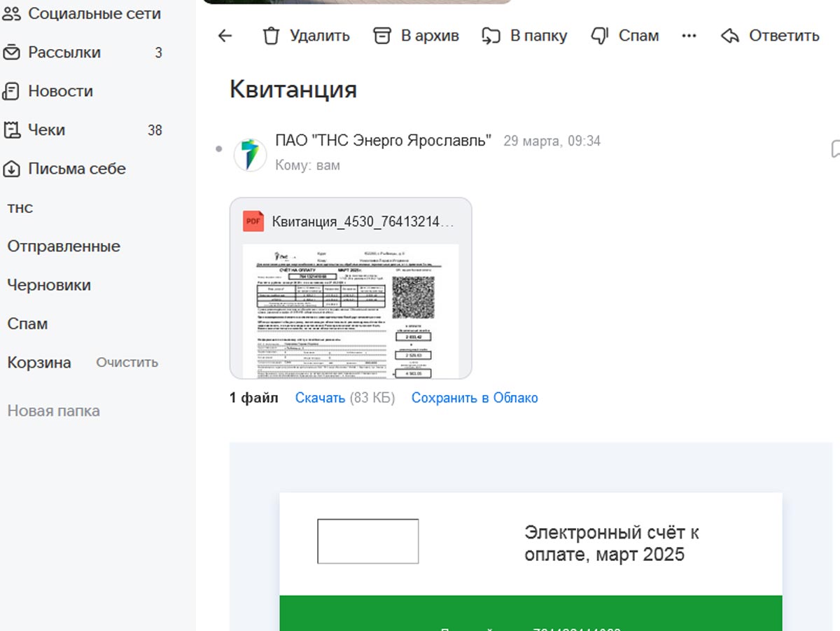
Task: Click the Скачать download link
Action: [x=320, y=398]
